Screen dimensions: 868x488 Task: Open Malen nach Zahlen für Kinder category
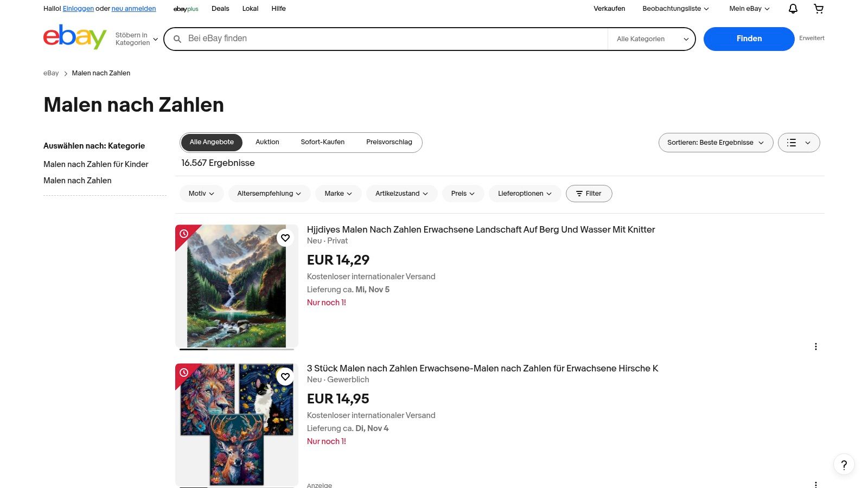pyautogui.click(x=95, y=164)
